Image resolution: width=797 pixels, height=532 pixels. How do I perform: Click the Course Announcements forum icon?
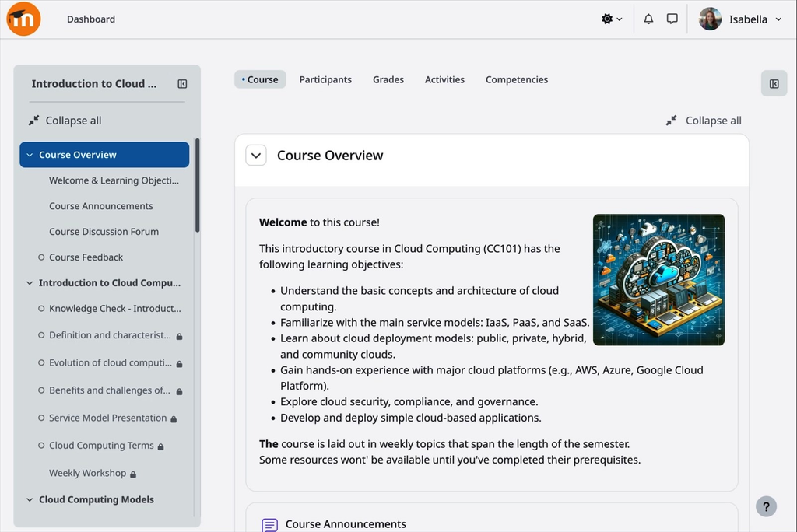tap(269, 524)
